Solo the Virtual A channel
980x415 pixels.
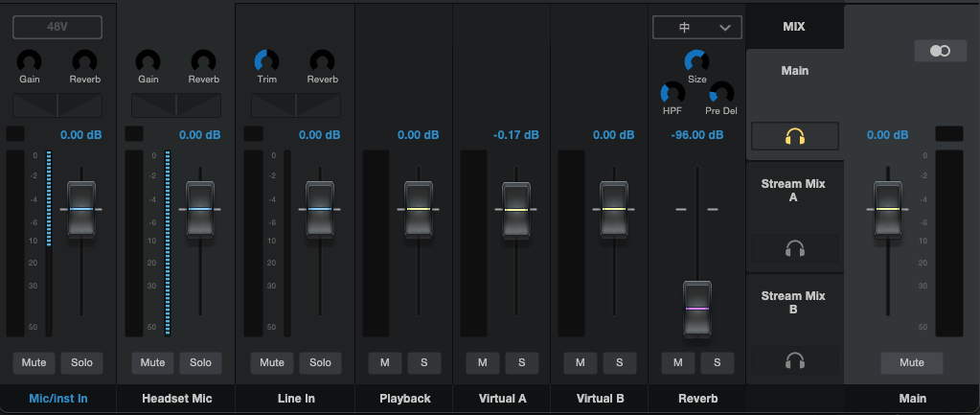click(522, 363)
